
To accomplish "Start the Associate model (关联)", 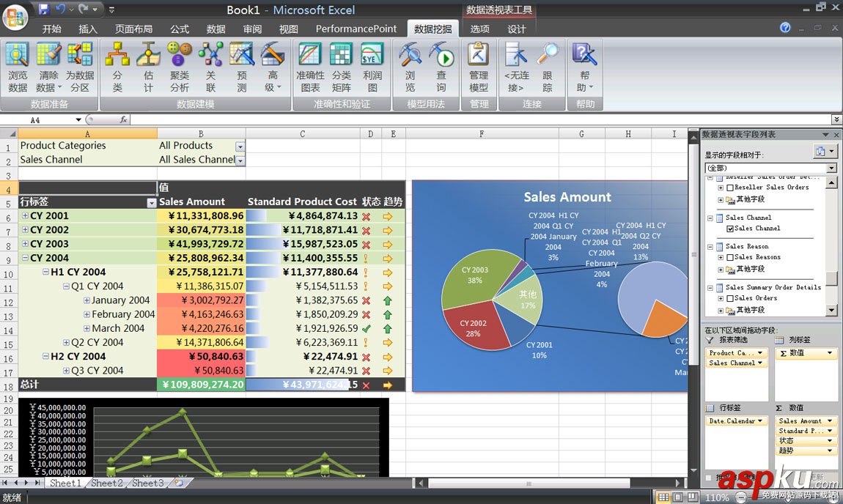I will coord(211,67).
